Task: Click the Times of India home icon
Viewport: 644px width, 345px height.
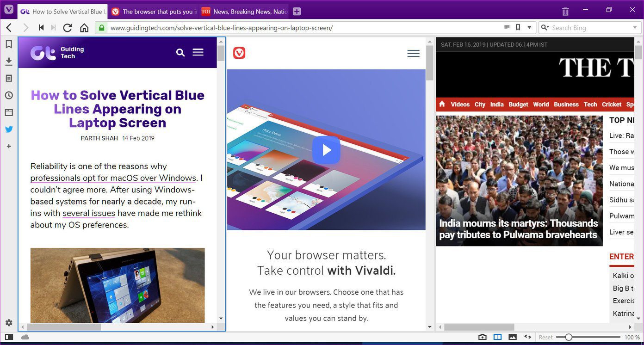Action: tap(442, 104)
